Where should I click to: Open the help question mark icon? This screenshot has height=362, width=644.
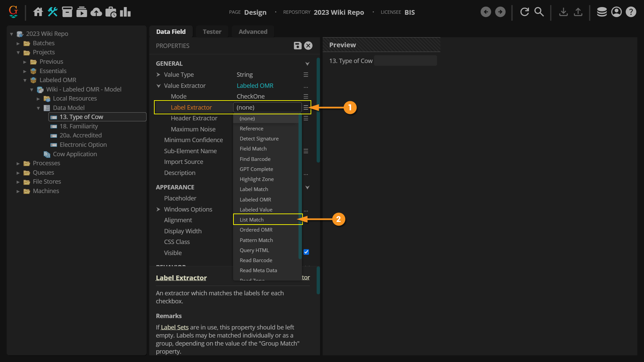pos(631,12)
